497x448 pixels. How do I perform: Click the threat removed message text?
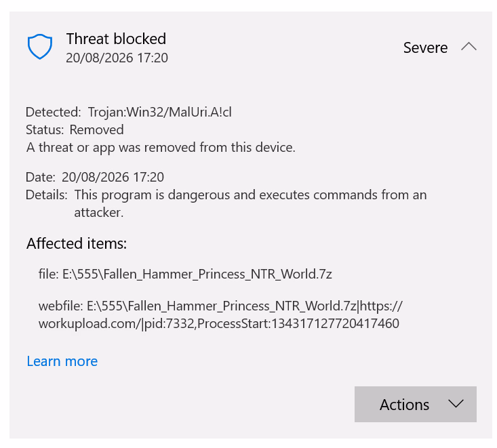tap(161, 148)
